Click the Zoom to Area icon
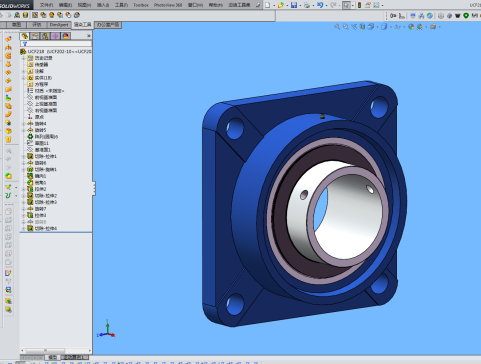The width and height of the screenshot is (481, 364). coord(346,27)
